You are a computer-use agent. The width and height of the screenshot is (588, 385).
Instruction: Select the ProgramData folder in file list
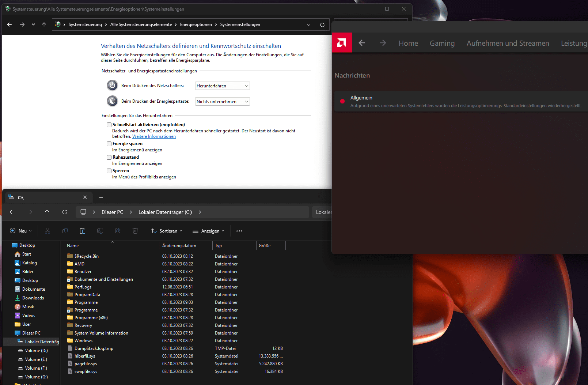coord(87,295)
